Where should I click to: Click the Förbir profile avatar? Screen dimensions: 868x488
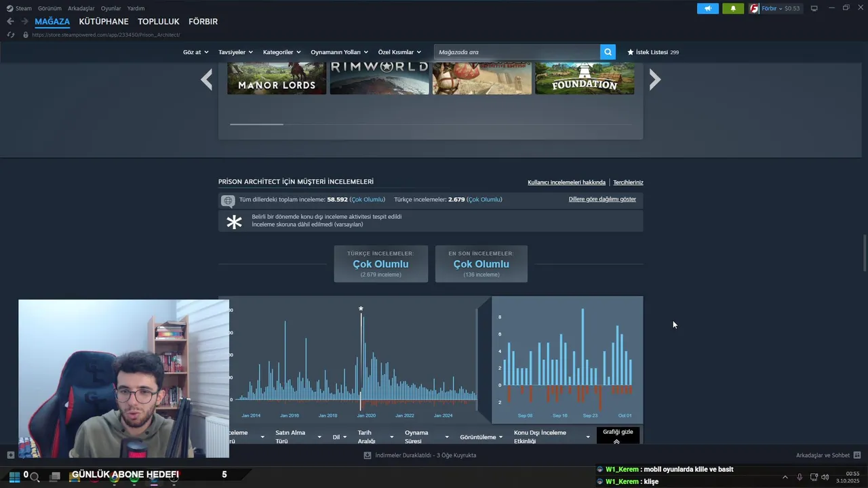point(754,8)
